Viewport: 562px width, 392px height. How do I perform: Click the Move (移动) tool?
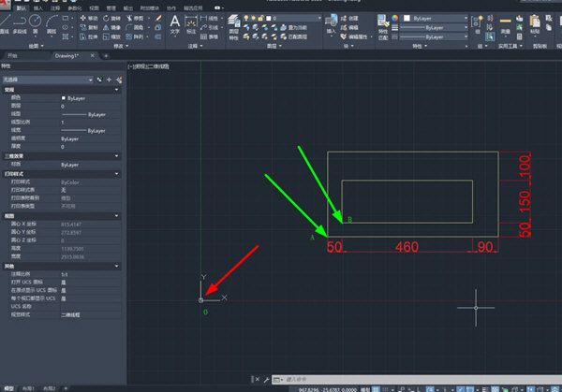[x=88, y=18]
